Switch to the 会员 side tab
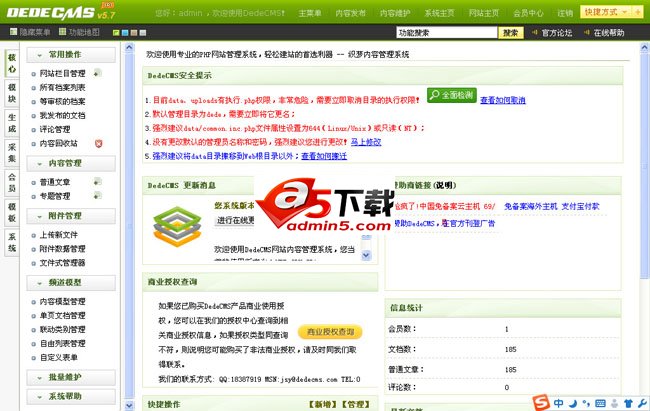This screenshot has width=650, height=411. tap(12, 182)
